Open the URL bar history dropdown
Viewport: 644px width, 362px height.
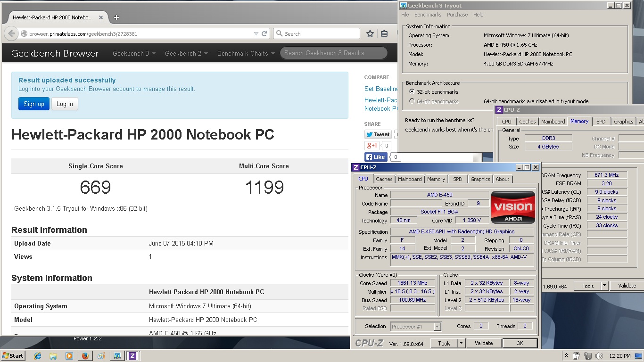point(256,33)
